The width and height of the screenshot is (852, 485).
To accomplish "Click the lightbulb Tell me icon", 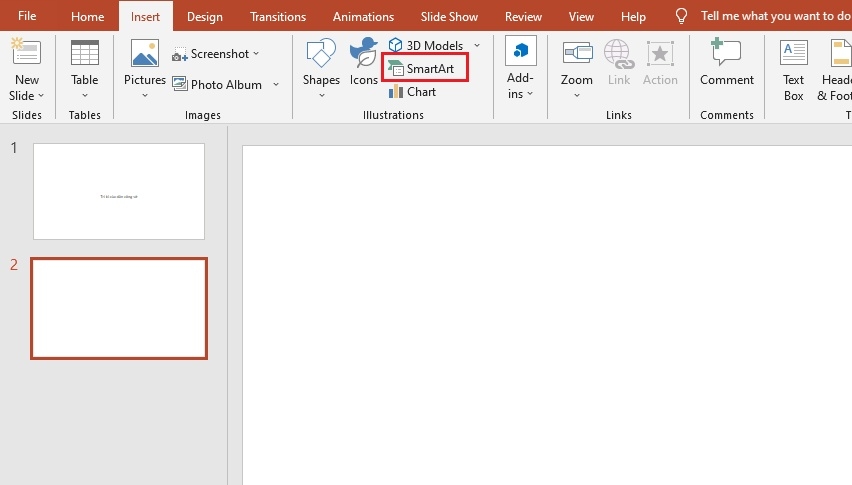I will point(681,16).
